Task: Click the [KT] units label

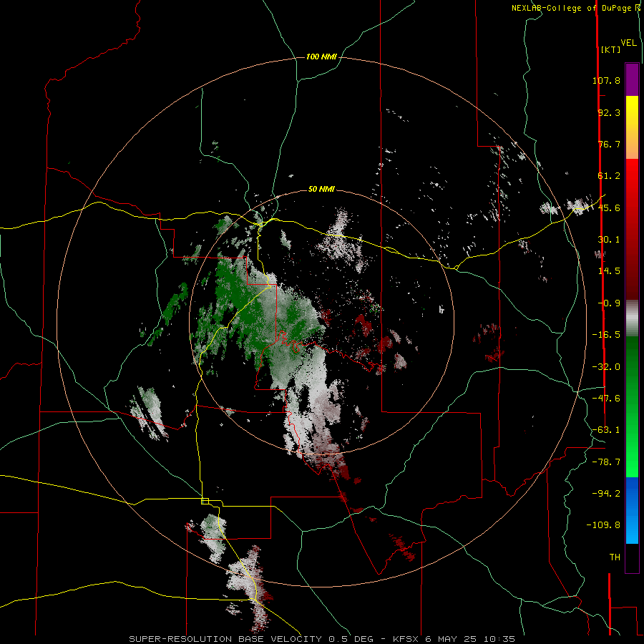Action: coord(610,49)
